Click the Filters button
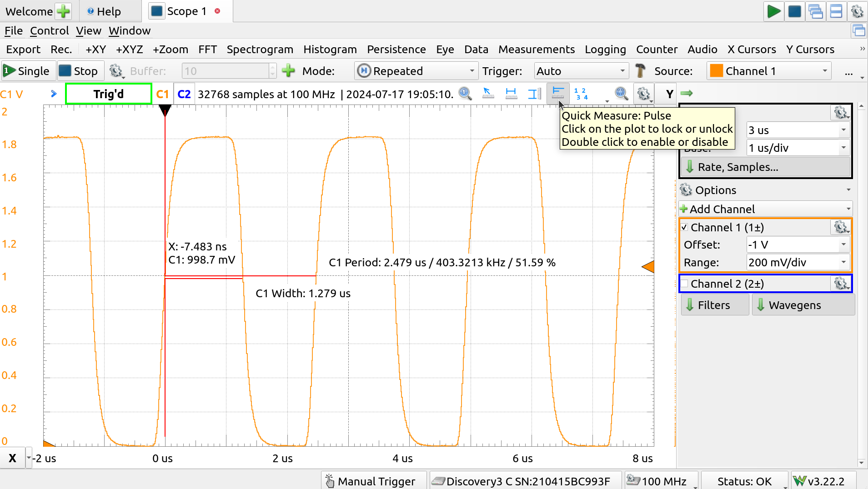The image size is (868, 489). click(715, 305)
